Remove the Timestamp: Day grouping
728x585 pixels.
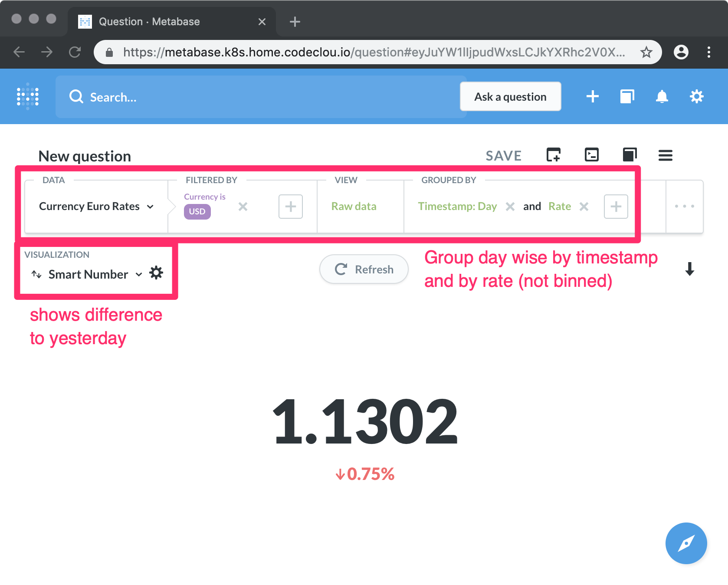pyautogui.click(x=510, y=207)
